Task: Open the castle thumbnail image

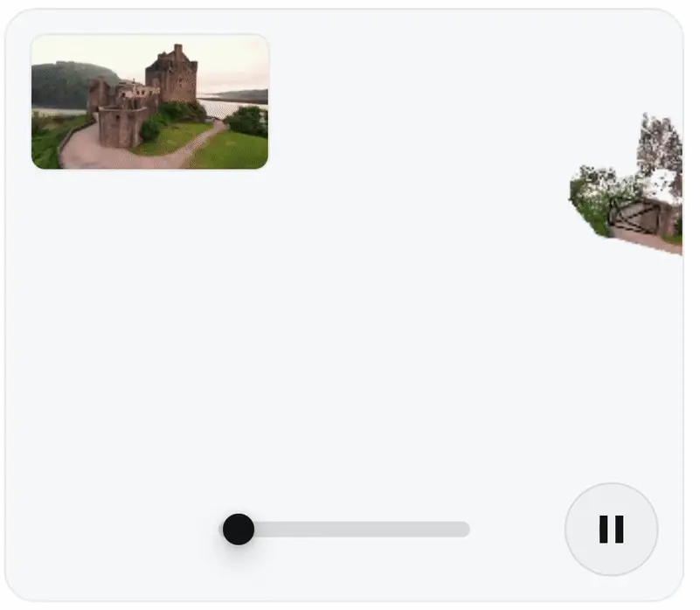Action: click(x=150, y=102)
